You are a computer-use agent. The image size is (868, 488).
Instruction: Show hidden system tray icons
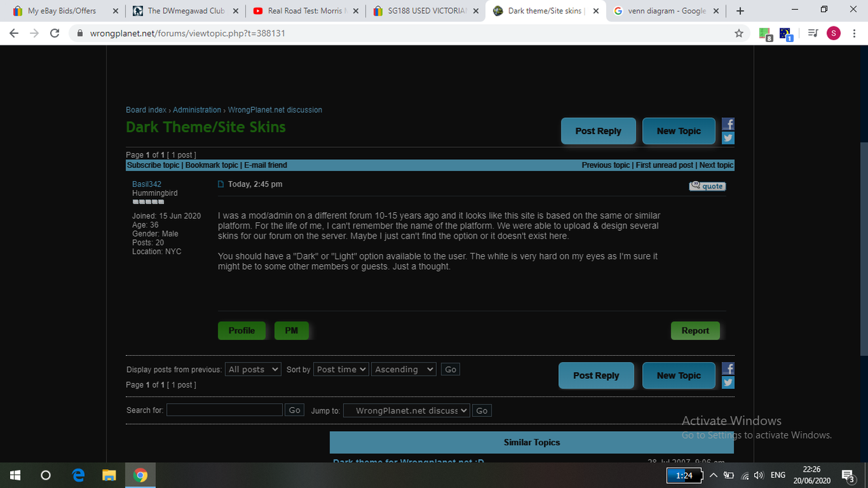click(713, 475)
